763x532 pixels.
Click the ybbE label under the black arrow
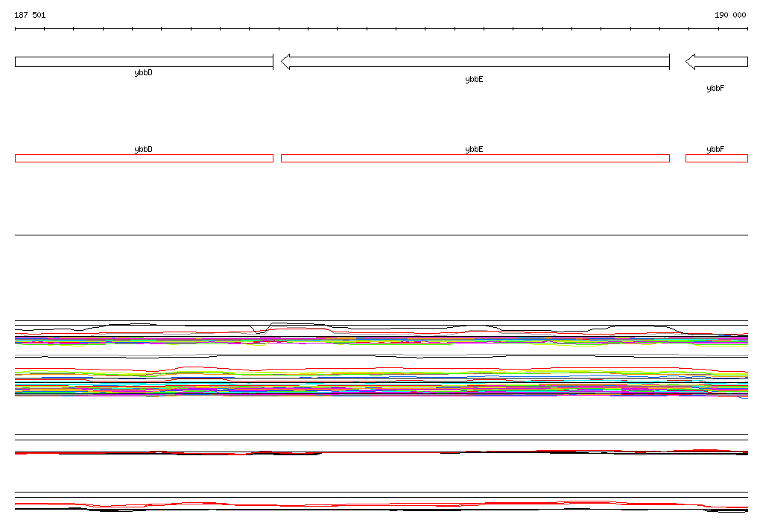point(474,80)
